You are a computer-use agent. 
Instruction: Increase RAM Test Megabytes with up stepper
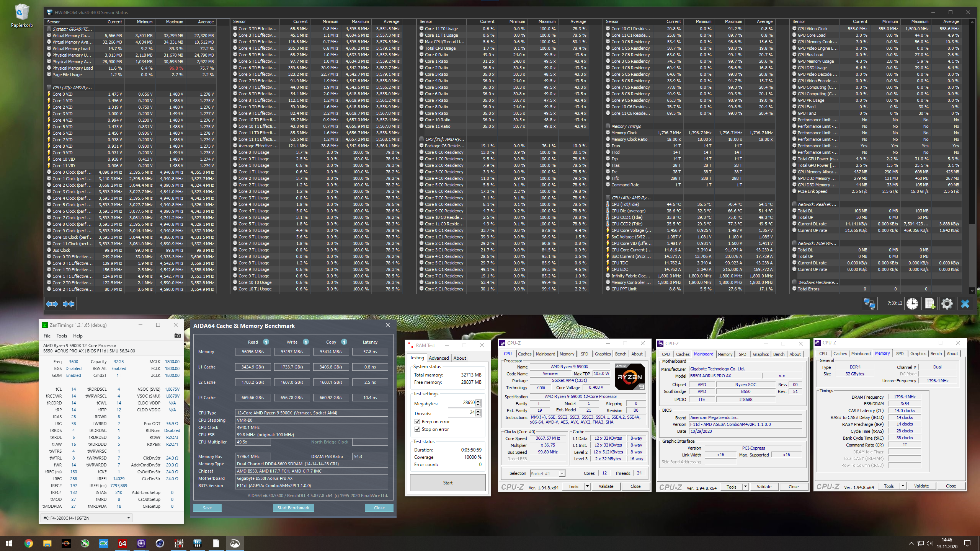[x=478, y=401]
